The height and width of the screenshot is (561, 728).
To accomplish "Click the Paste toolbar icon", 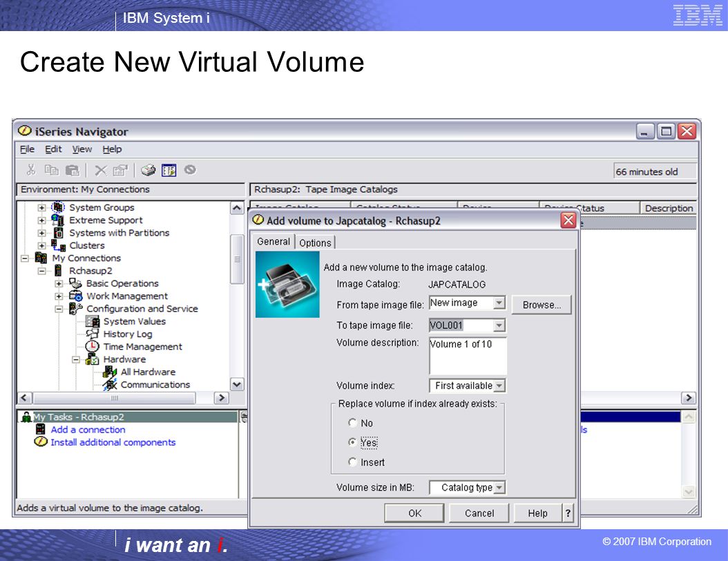I will [72, 171].
